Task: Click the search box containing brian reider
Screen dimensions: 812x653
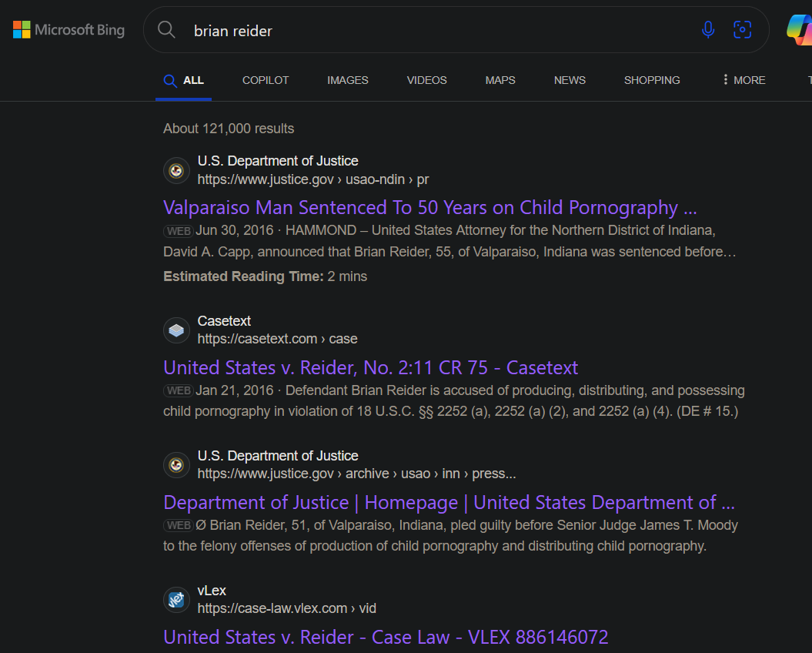Action: (x=456, y=30)
